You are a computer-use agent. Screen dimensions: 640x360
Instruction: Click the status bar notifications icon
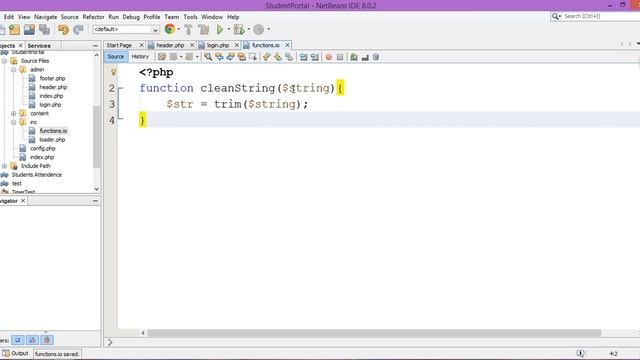pyautogui.click(x=580, y=353)
